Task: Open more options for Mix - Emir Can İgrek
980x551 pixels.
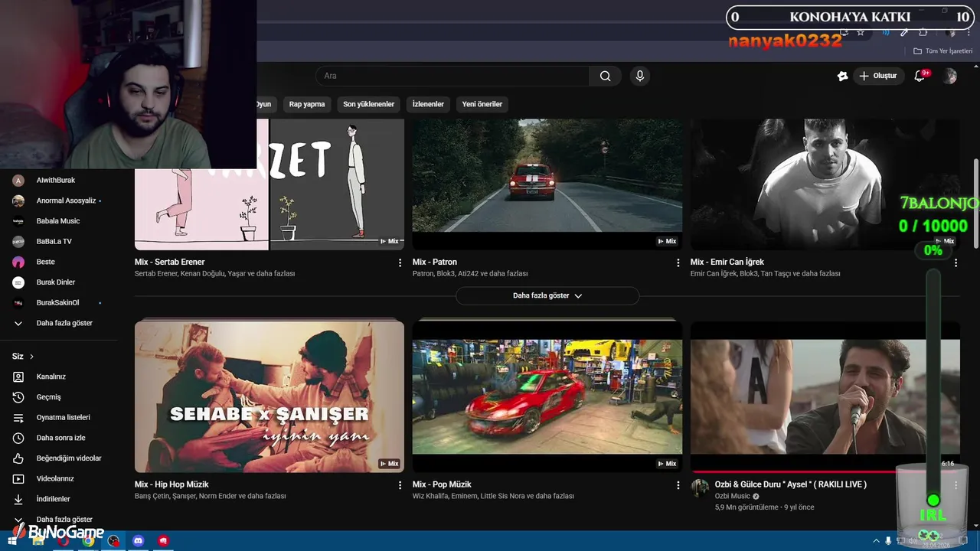Action: 955,262
